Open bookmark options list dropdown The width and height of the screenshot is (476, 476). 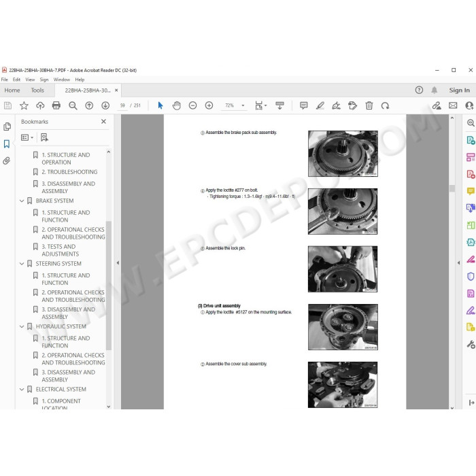coord(27,137)
